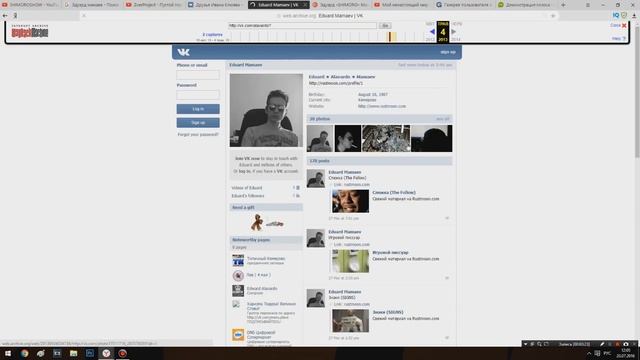Open the Игровой писсуар post thumbnail
This screenshot has width=640, height=360.
tap(350, 261)
